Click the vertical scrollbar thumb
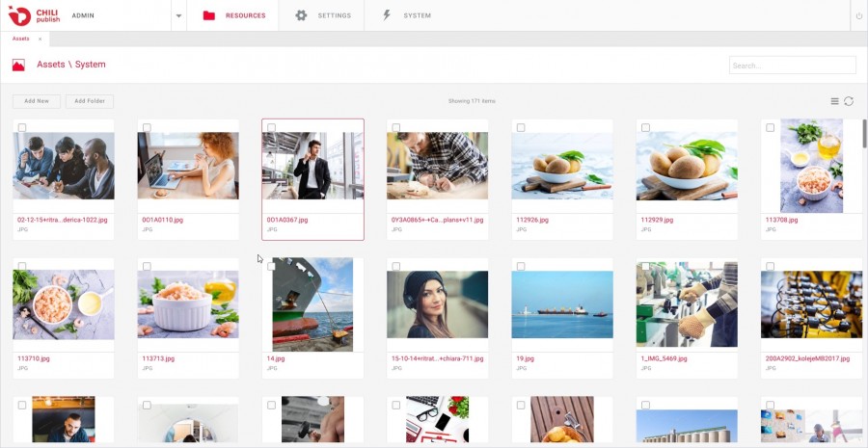The width and height of the screenshot is (868, 448). pyautogui.click(x=865, y=133)
